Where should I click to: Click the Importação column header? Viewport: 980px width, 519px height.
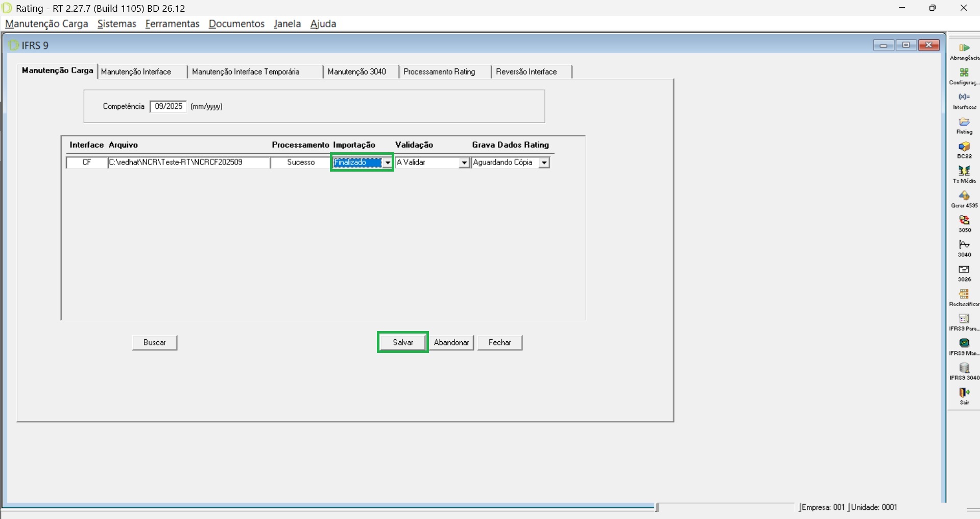click(354, 145)
